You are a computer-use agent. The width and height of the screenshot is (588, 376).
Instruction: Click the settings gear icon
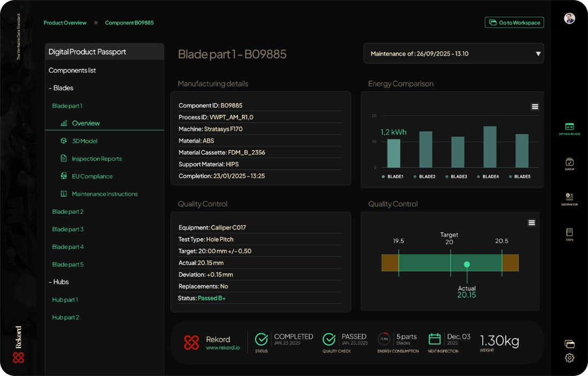(x=569, y=358)
